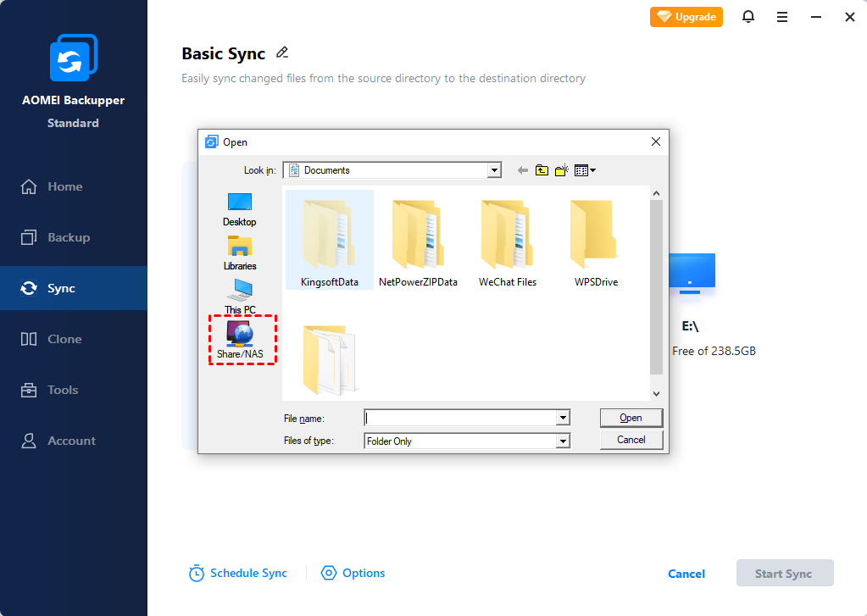Click the AOMEI Backupper logo icon
This screenshot has width=867, height=616.
click(x=74, y=58)
